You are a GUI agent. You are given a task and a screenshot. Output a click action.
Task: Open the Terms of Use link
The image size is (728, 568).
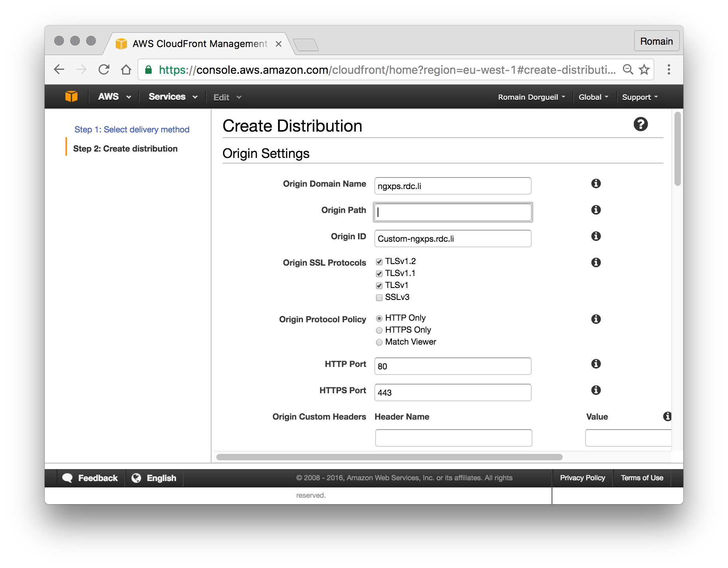coord(641,477)
